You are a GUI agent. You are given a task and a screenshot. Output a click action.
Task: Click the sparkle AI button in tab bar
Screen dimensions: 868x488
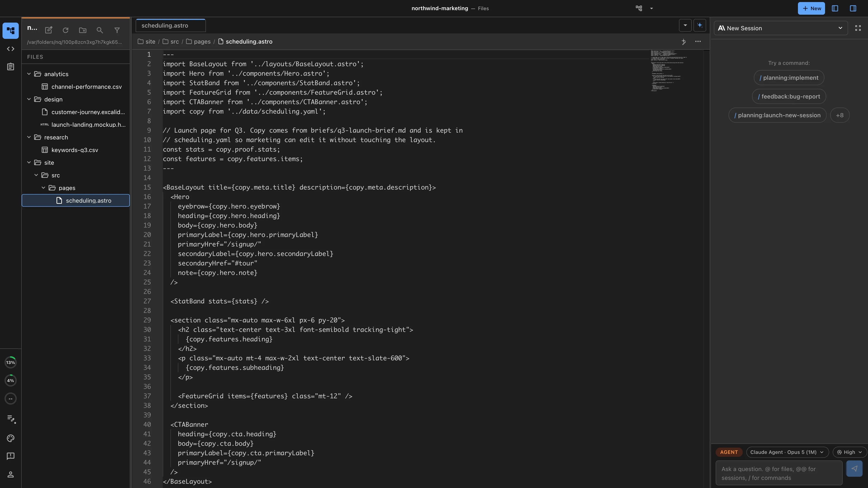point(700,25)
